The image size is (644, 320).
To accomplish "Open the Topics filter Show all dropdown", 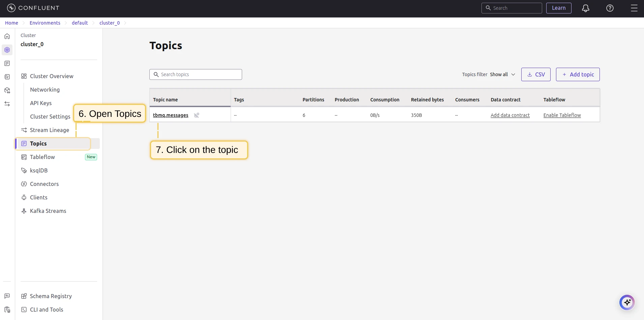I will point(502,74).
